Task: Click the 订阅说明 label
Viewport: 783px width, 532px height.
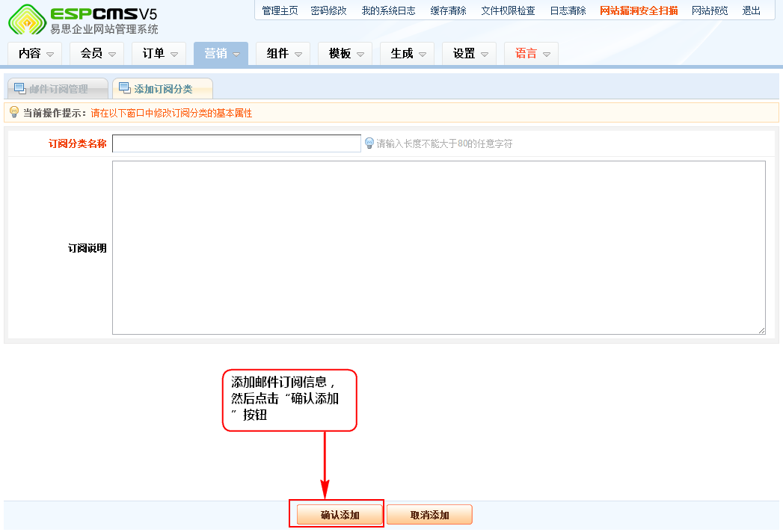Action: tap(87, 248)
